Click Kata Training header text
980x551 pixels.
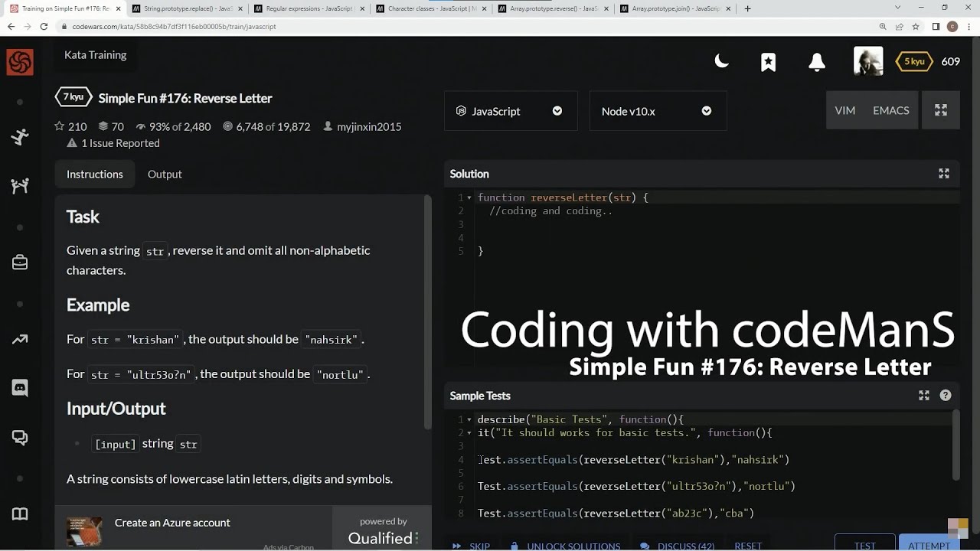tap(95, 55)
